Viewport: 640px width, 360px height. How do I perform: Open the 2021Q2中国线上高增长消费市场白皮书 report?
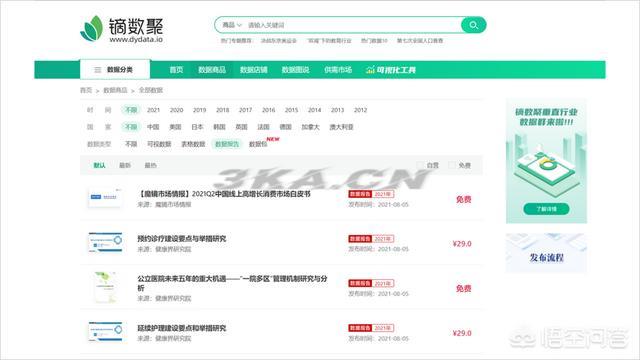[x=224, y=194]
